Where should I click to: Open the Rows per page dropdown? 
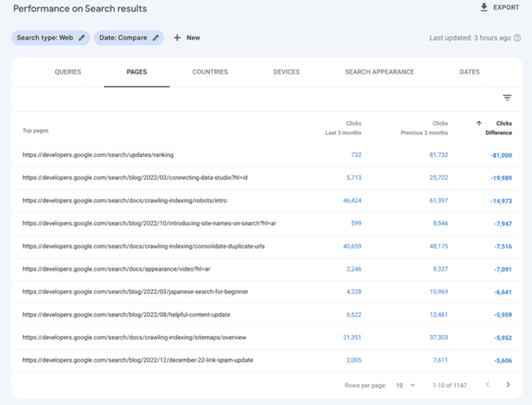405,385
